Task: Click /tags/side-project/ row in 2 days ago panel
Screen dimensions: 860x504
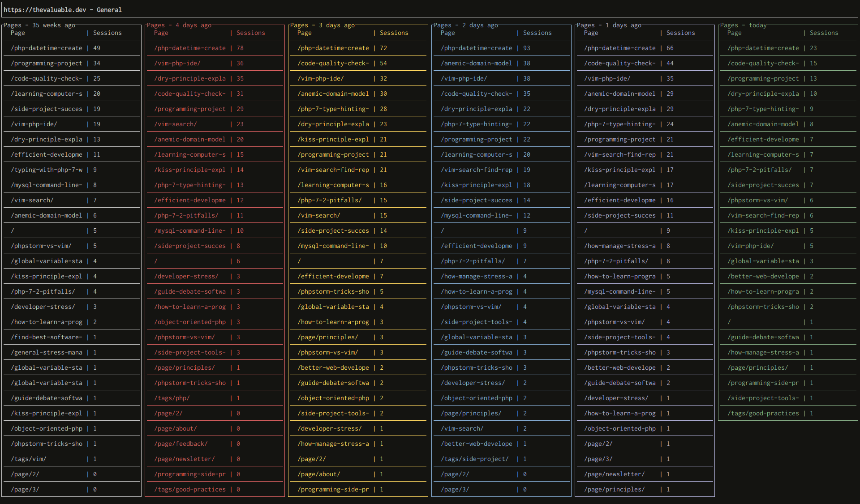Action: pyautogui.click(x=475, y=459)
